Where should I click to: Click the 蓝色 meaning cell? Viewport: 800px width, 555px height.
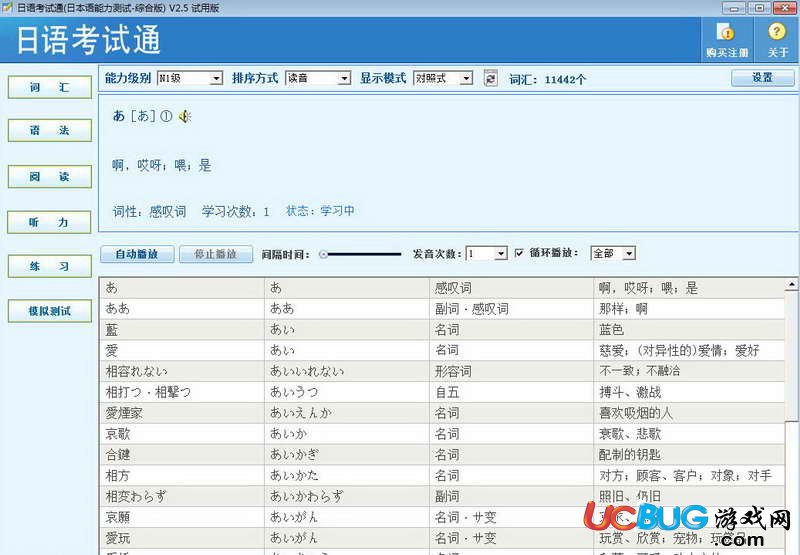click(x=689, y=330)
